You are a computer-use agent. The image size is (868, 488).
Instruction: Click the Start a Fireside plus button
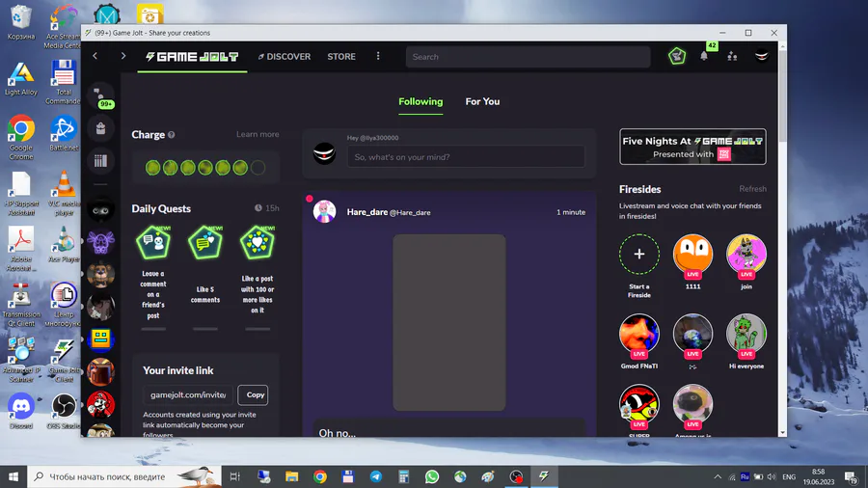tap(638, 254)
